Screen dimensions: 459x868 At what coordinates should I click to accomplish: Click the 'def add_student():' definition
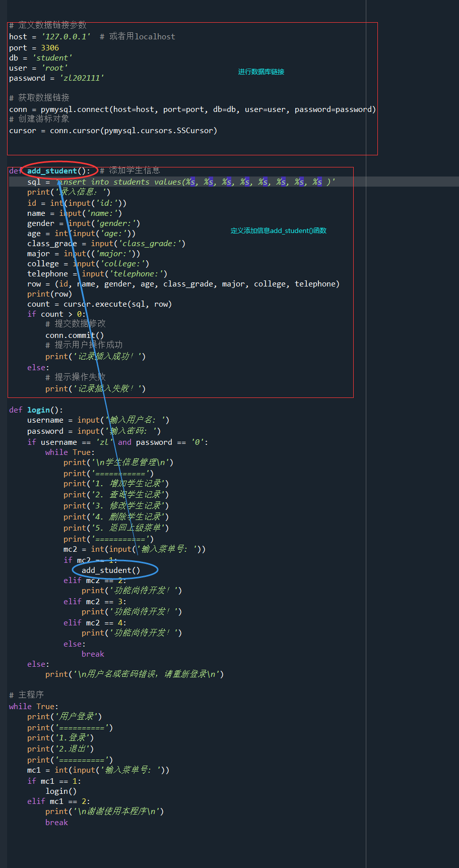pyautogui.click(x=50, y=171)
